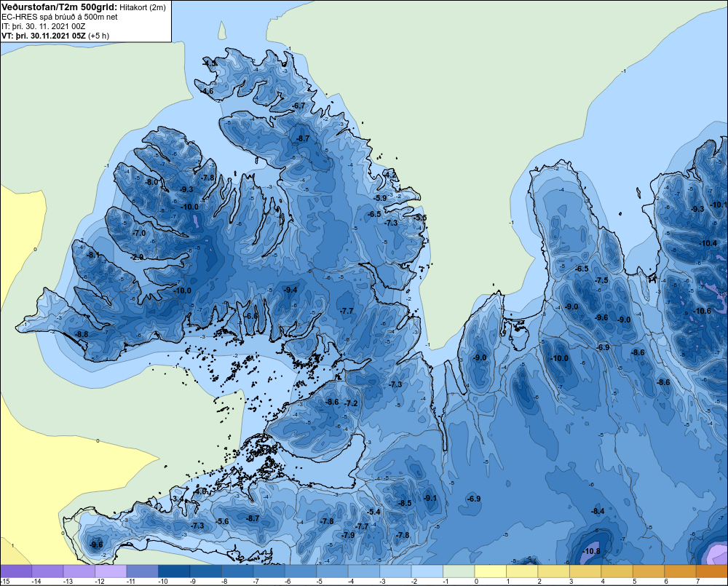The width and height of the screenshot is (728, 586).
Task: Click the legend swatch between -15 and -14
Action: click(x=16, y=571)
